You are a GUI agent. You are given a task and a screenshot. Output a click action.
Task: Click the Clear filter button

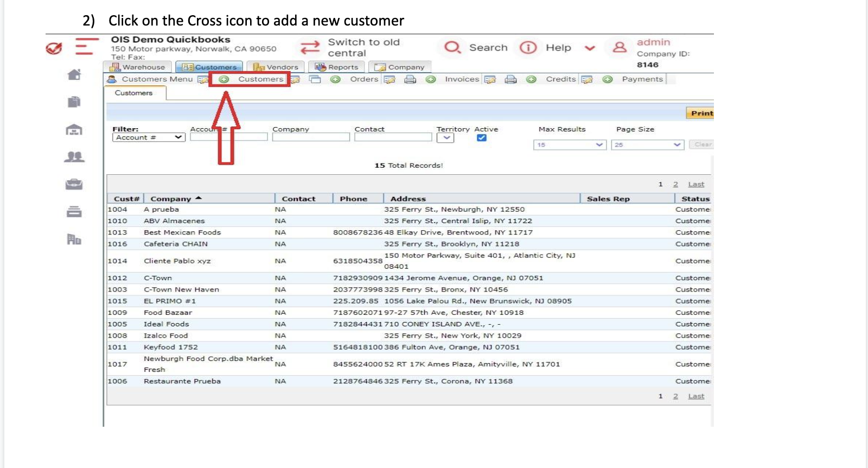pyautogui.click(x=702, y=144)
